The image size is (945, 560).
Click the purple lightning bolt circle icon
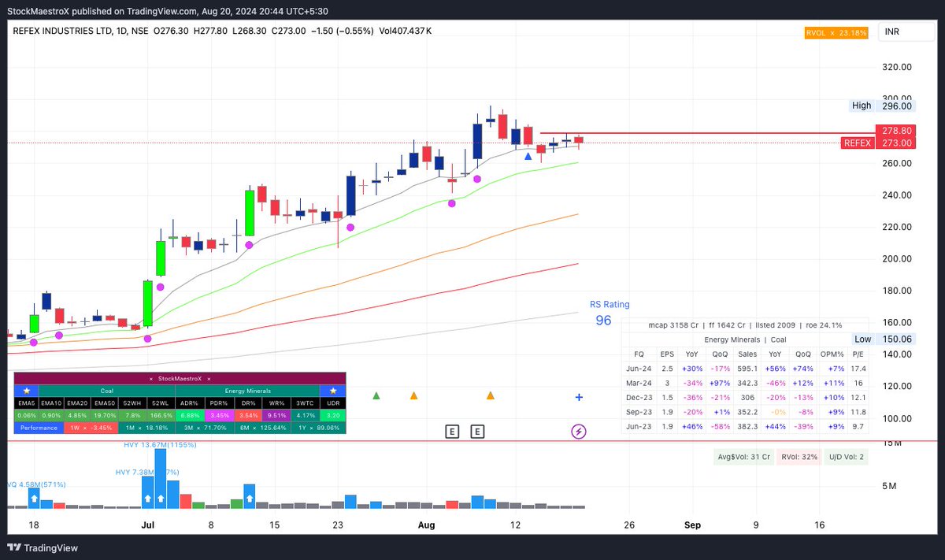pyautogui.click(x=579, y=431)
